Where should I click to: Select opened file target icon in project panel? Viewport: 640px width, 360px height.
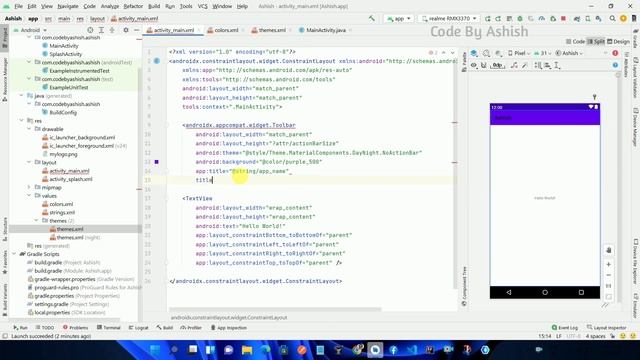90,30
